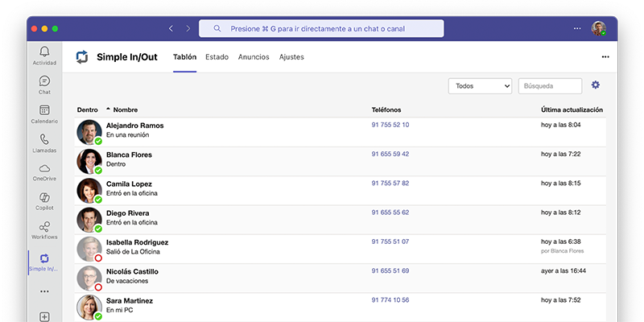Sort by the Teléfonos column header
The image size is (644, 322).
pos(386,109)
